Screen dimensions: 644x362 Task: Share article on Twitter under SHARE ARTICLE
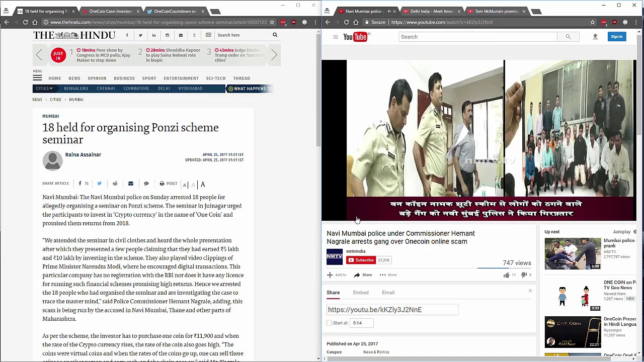click(x=99, y=184)
